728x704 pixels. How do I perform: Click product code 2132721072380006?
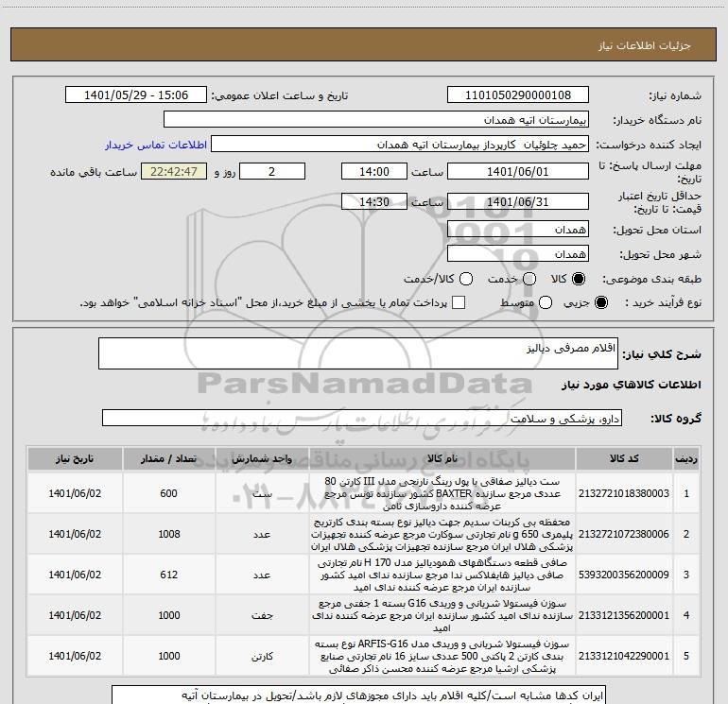click(x=624, y=534)
